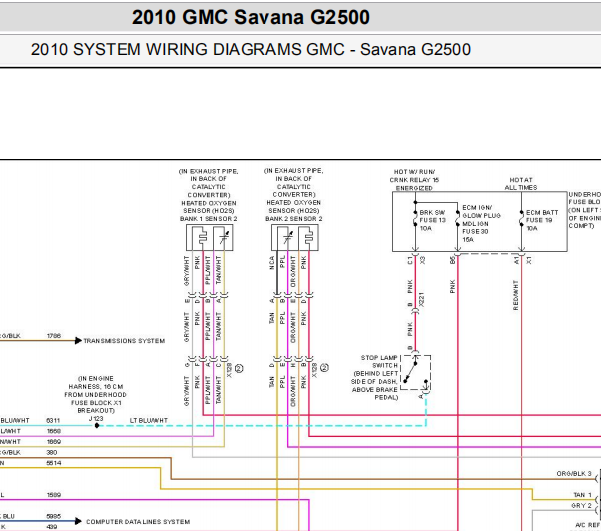Click the TRANSMISSIONS SYSTEM arrowhead
The width and height of the screenshot is (601, 531).
click(x=78, y=340)
